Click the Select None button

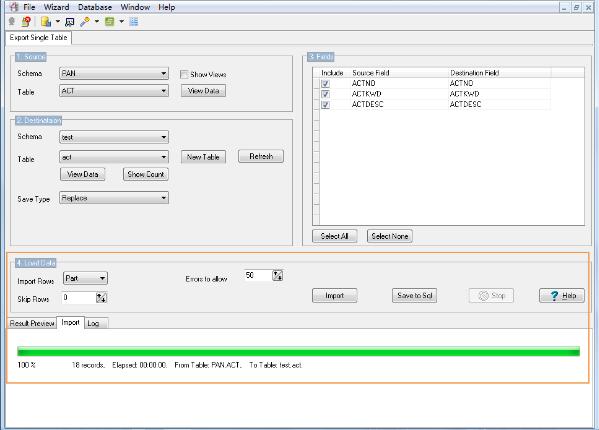(x=390, y=236)
